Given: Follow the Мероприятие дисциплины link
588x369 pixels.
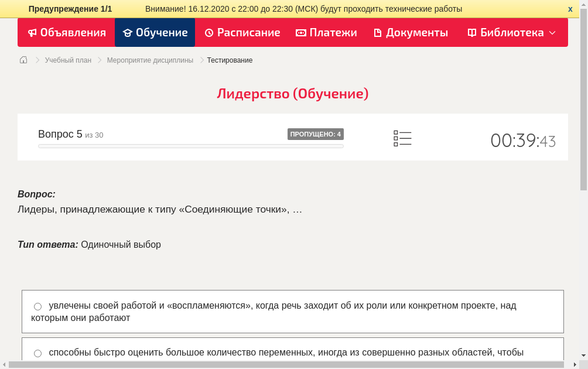Looking at the screenshot, I should [149, 60].
